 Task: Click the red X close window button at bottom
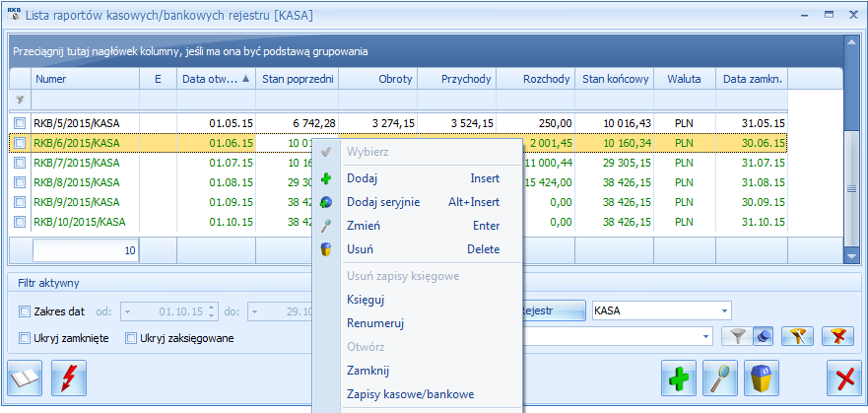pos(842,379)
